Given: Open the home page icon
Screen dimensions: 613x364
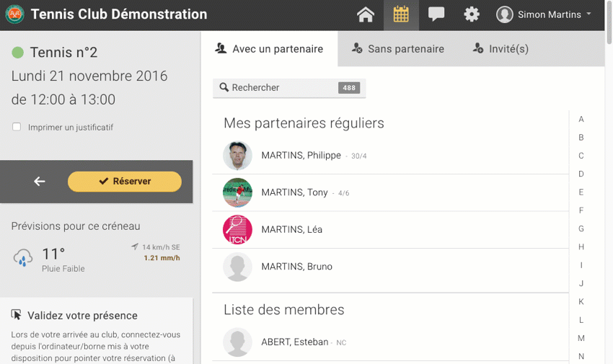Looking at the screenshot, I should [x=366, y=14].
